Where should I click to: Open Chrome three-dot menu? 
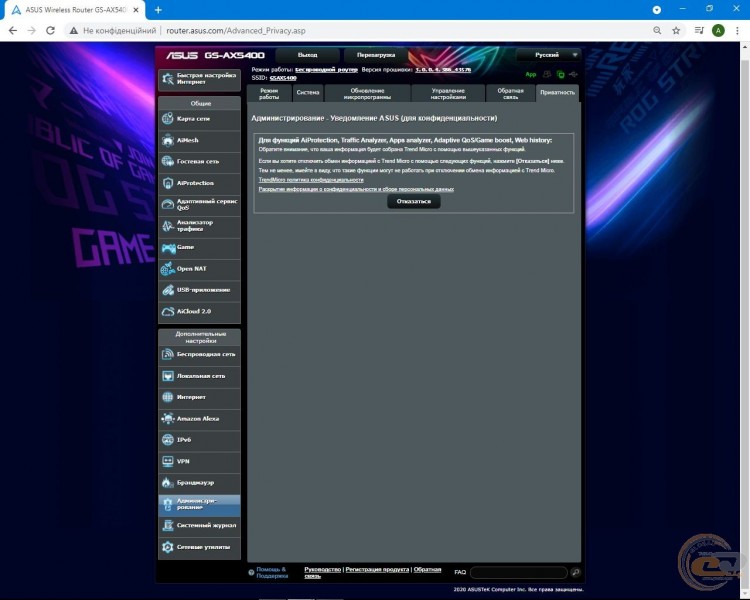pyautogui.click(x=737, y=31)
